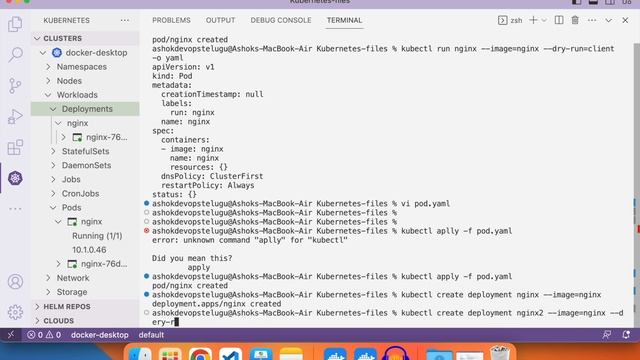Expand the Storage node
Viewport: 640px width, 360px height.
click(x=48, y=292)
